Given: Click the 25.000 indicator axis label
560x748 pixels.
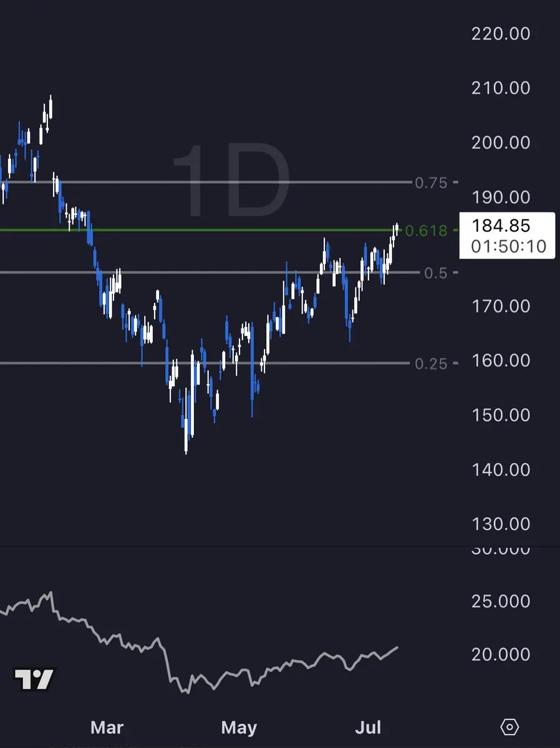Looking at the screenshot, I should 501,601.
